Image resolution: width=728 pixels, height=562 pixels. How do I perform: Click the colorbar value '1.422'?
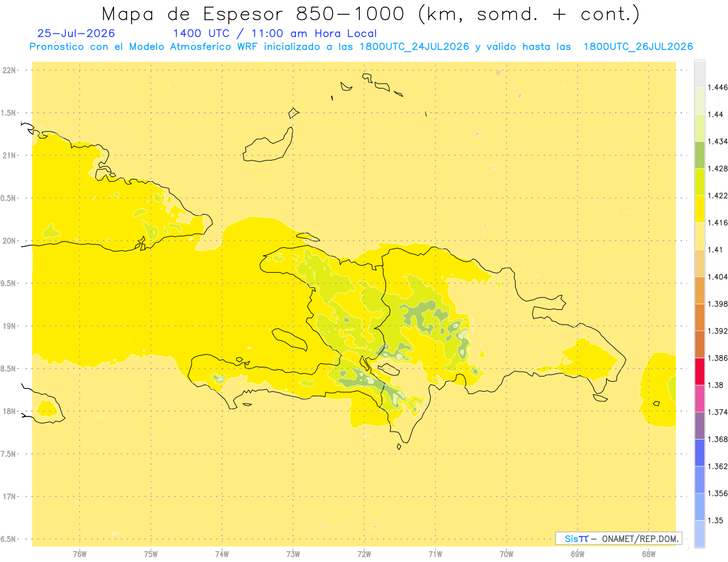point(718,196)
